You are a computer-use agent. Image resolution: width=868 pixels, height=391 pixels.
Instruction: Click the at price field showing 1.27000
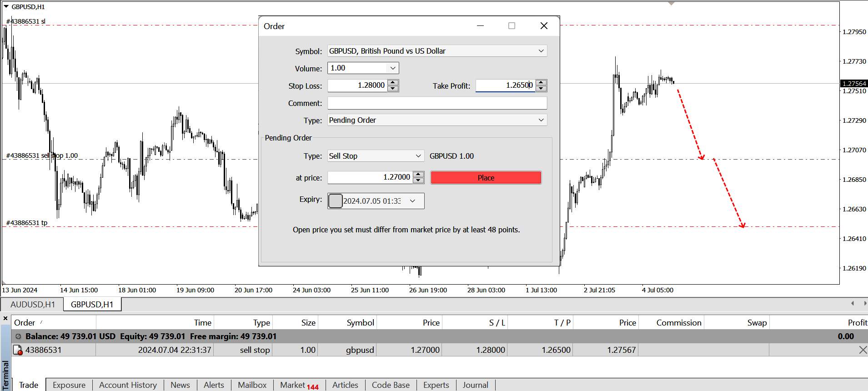[370, 177]
